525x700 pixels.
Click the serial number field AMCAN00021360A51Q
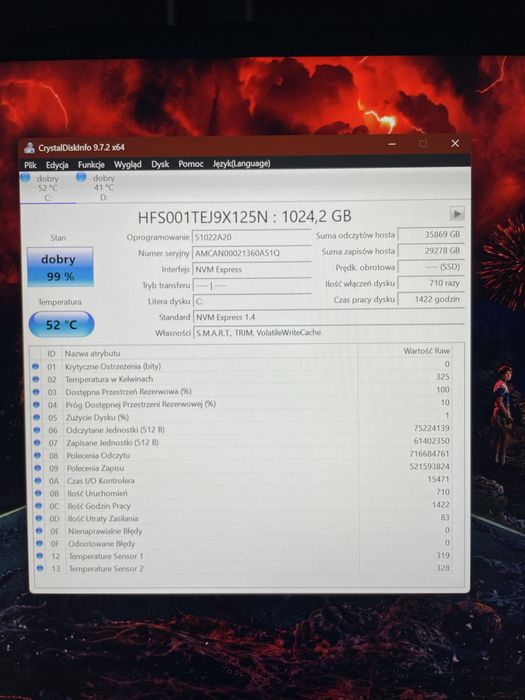point(251,253)
